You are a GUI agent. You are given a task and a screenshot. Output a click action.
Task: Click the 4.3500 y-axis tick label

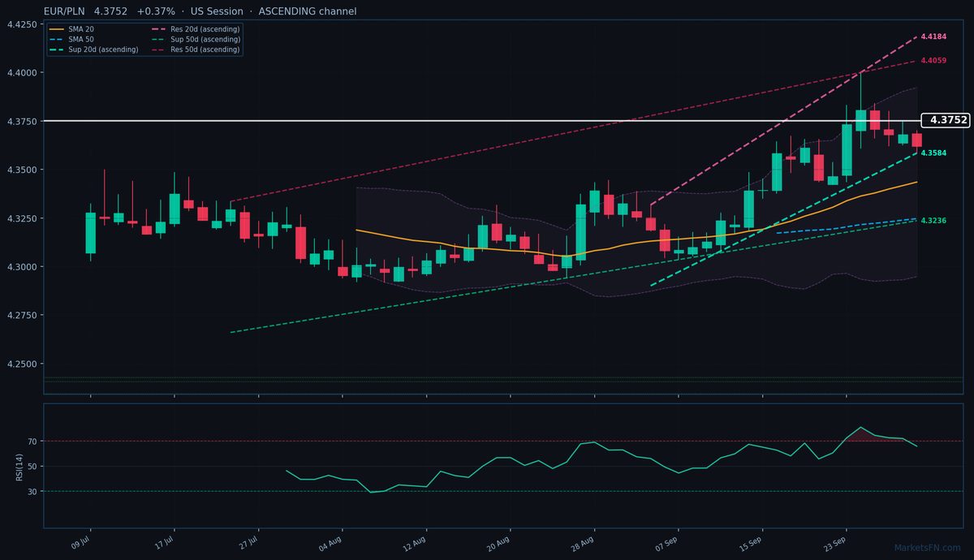click(x=21, y=170)
